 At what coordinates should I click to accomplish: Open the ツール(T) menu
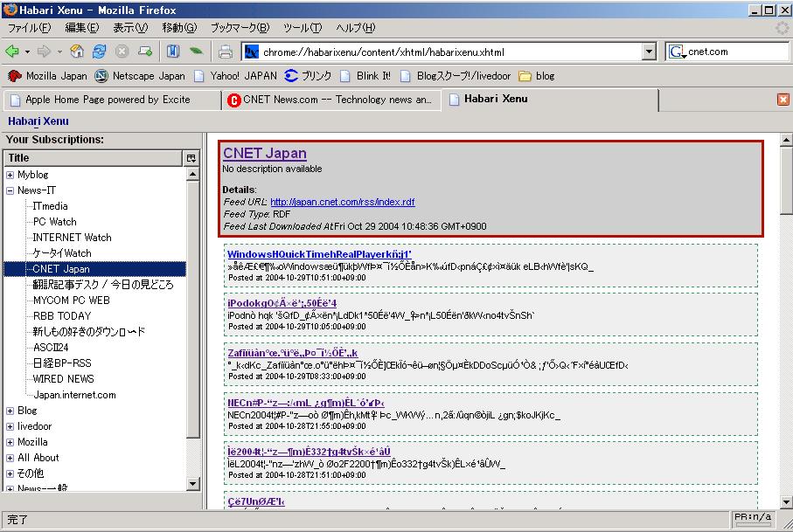[303, 28]
